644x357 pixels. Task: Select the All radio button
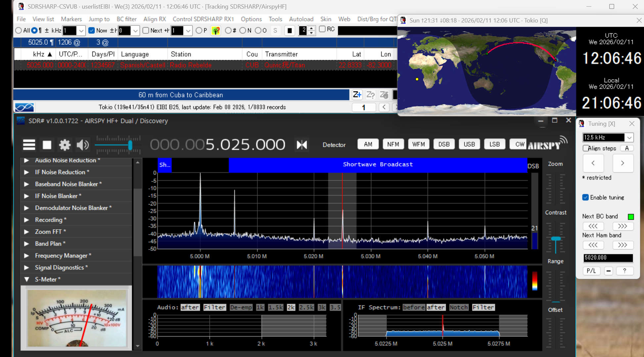pyautogui.click(x=19, y=30)
